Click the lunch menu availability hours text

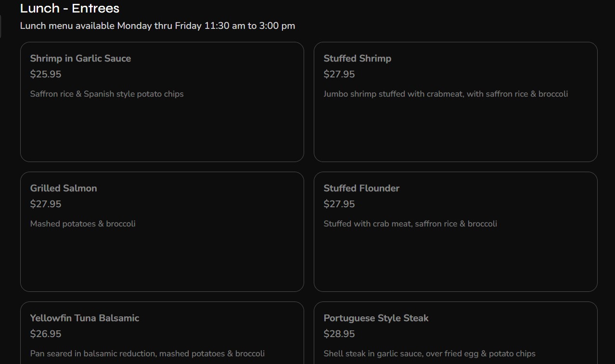pyautogui.click(x=157, y=25)
